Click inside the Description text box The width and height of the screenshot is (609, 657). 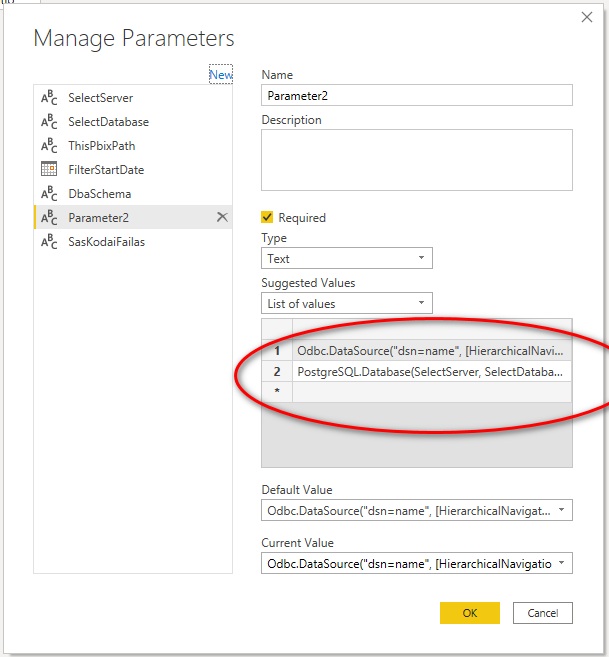pyautogui.click(x=417, y=160)
